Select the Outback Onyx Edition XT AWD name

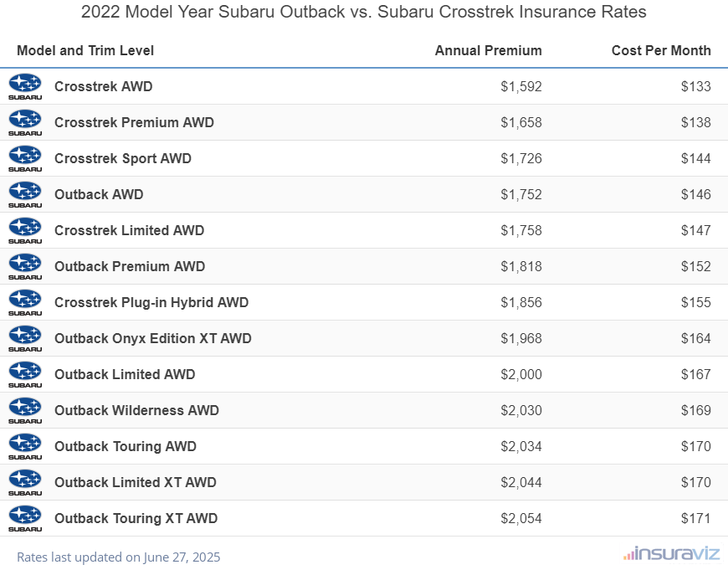point(153,339)
